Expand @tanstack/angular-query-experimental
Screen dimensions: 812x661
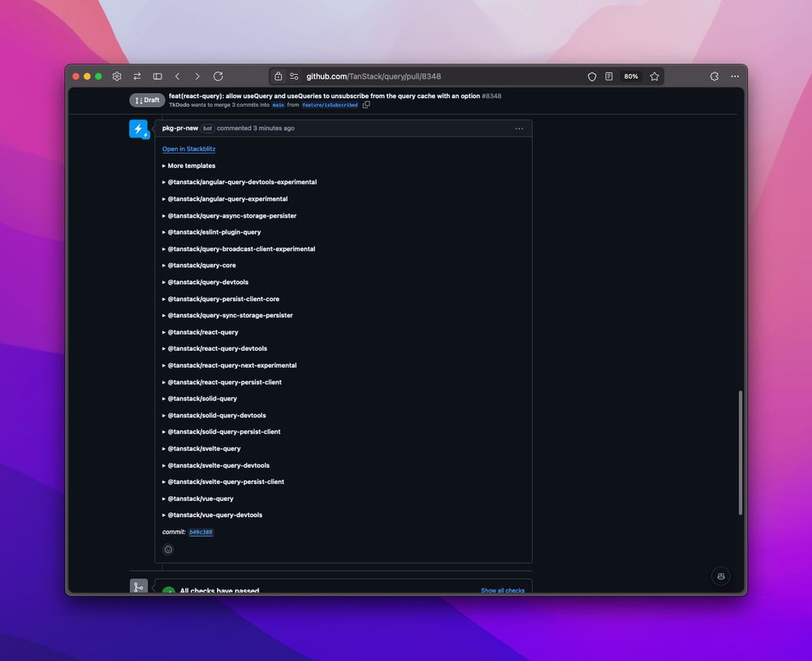click(225, 199)
